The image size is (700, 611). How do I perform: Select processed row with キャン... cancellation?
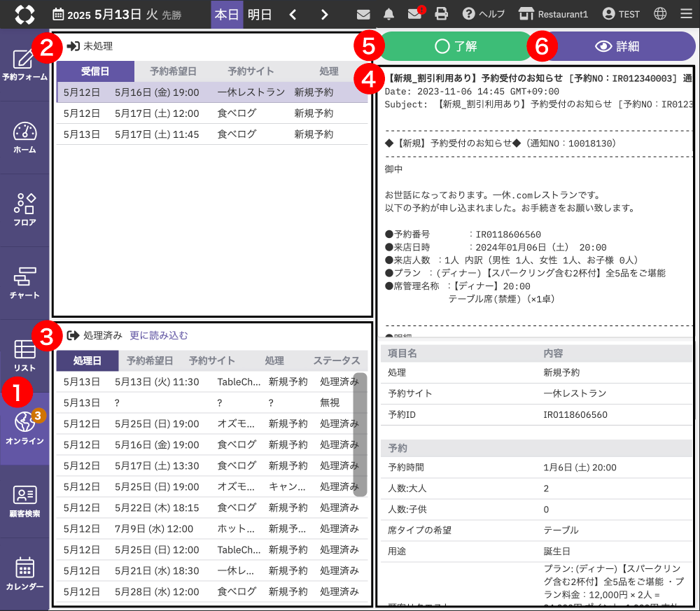pos(212,486)
